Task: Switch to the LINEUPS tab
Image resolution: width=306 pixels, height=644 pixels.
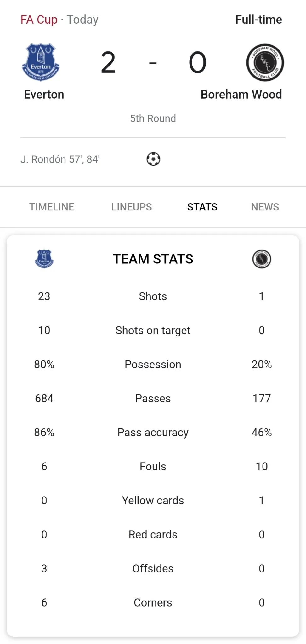Action: [x=132, y=207]
